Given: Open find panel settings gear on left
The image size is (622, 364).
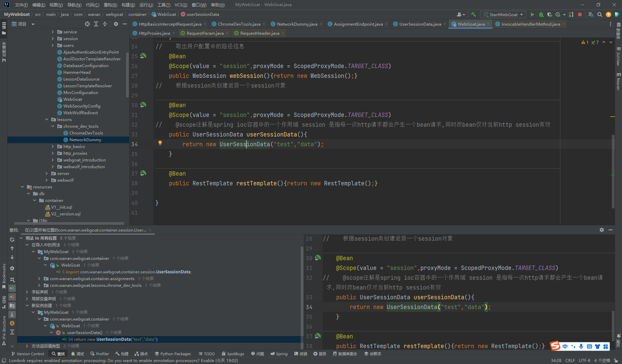Looking at the screenshot, I should point(12,268).
